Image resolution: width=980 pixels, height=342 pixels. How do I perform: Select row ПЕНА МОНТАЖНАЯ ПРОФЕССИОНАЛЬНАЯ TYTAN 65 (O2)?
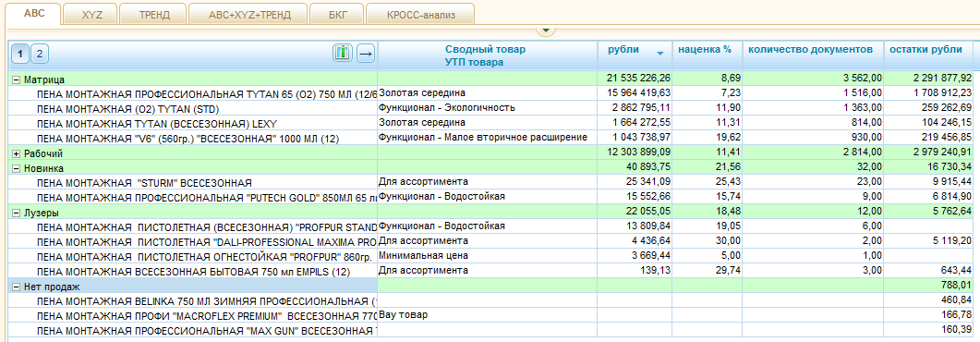pyautogui.click(x=207, y=93)
